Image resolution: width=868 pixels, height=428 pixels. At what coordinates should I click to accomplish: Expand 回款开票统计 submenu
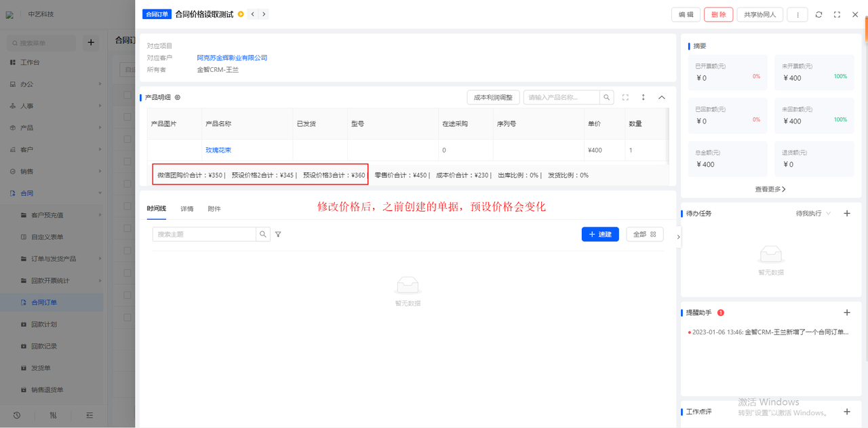52,281
